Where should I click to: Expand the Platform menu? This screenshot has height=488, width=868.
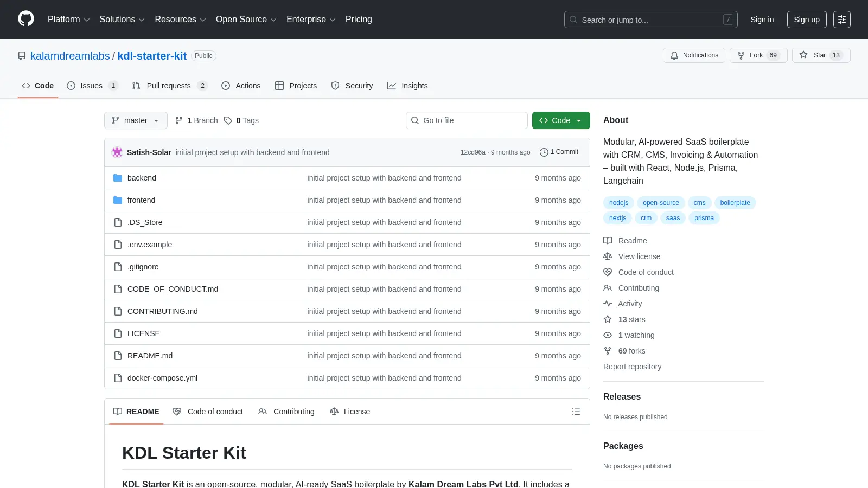68,20
